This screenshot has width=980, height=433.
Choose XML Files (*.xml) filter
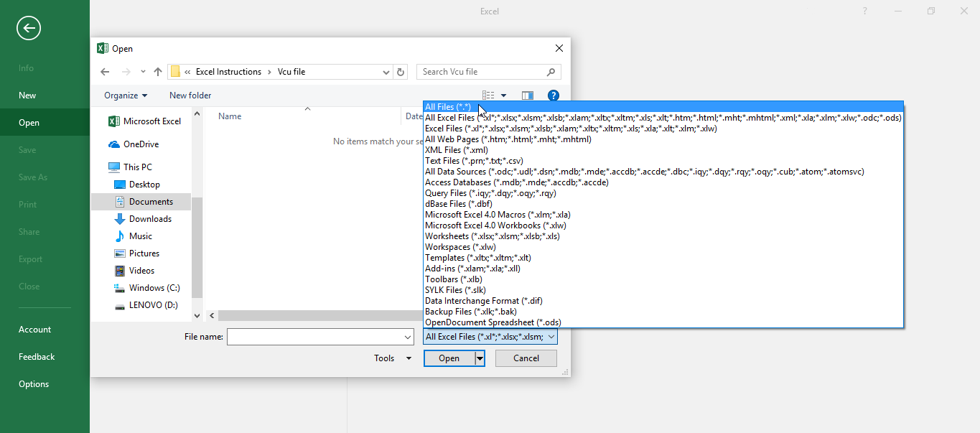pos(663,150)
